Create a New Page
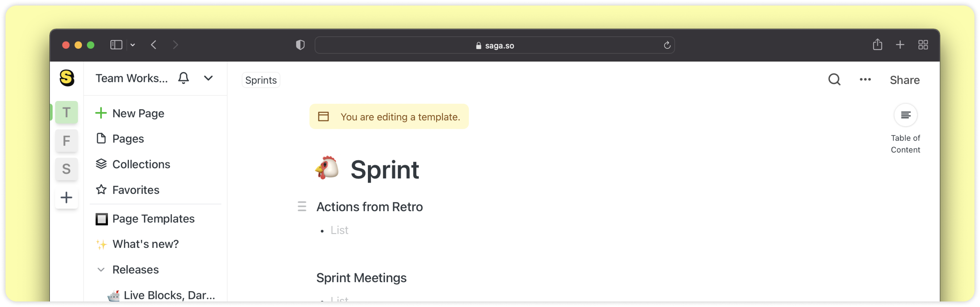This screenshot has width=980, height=307. coord(138,113)
